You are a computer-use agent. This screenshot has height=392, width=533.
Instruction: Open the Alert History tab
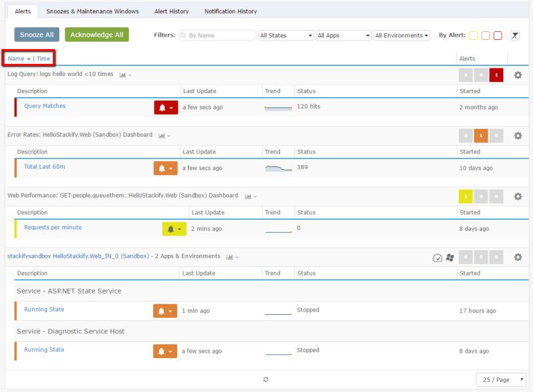tap(171, 11)
